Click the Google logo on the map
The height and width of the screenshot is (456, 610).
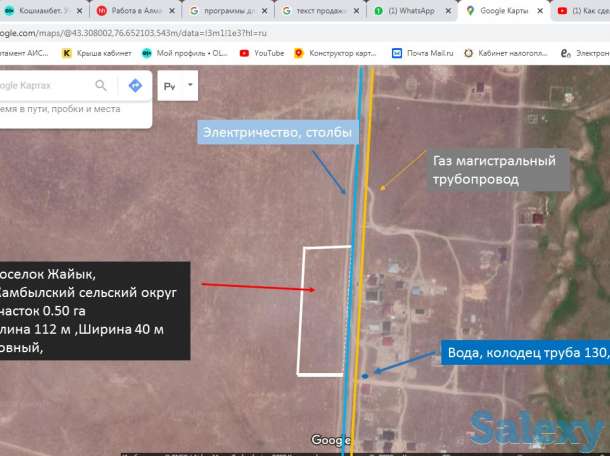coord(331,440)
